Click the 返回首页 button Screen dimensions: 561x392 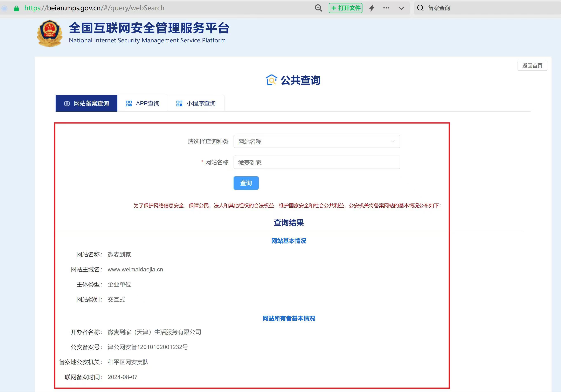tap(532, 66)
